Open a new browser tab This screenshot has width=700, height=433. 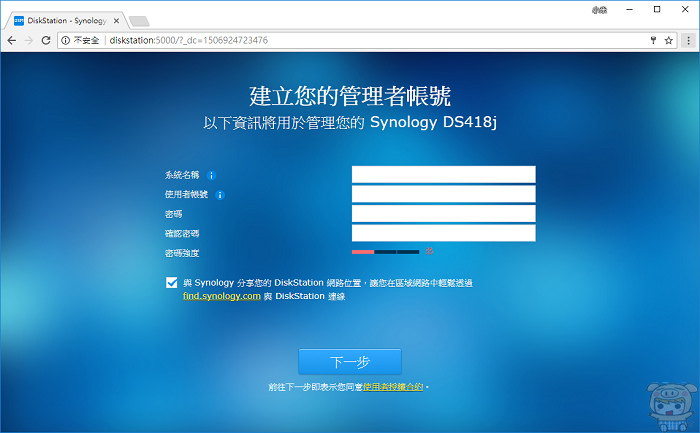139,21
